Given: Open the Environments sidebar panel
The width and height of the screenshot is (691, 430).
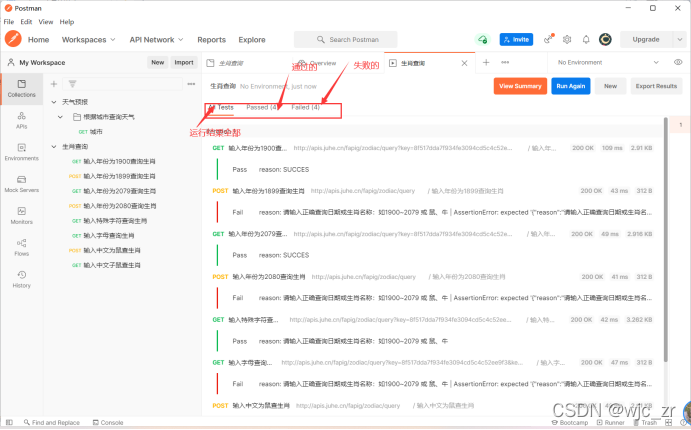Looking at the screenshot, I should 21,152.
